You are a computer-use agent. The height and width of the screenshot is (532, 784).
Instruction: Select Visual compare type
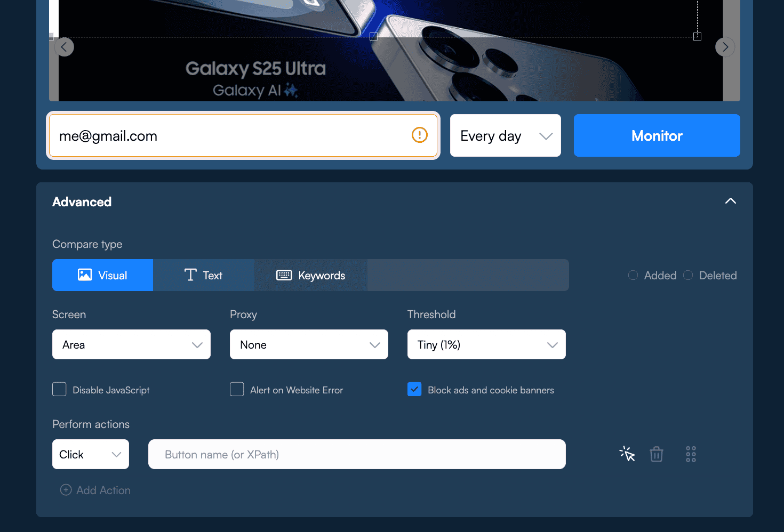tap(102, 275)
